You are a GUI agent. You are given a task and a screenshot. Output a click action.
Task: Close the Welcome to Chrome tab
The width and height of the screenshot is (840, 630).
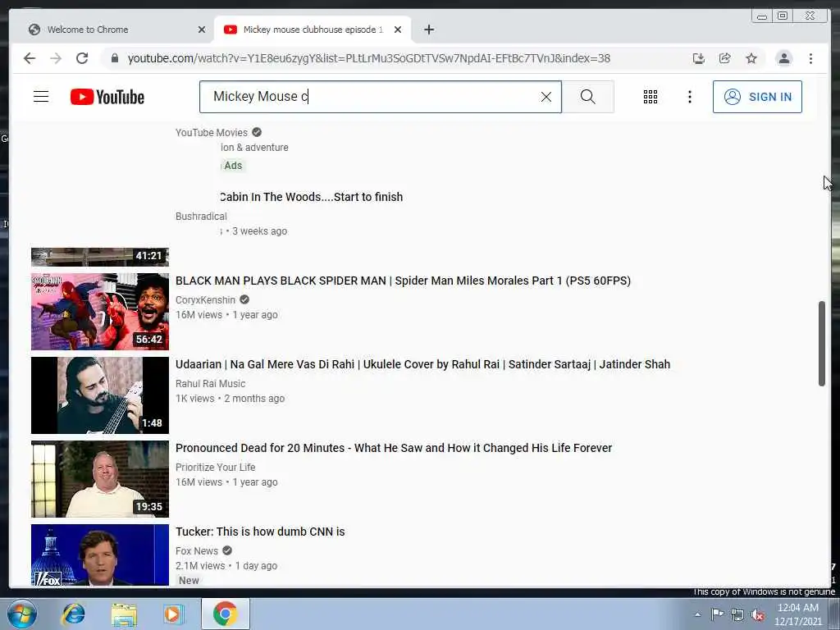click(x=202, y=30)
